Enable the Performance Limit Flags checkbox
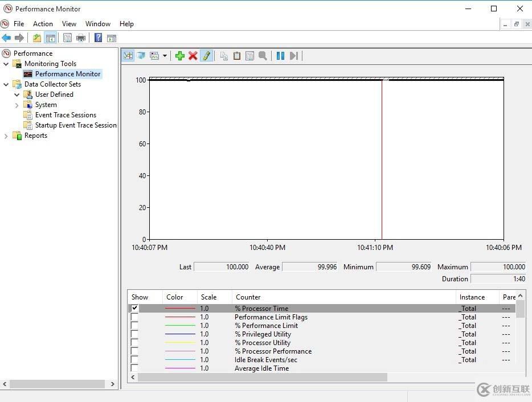Viewport: 532px width, 402px height. tap(134, 317)
